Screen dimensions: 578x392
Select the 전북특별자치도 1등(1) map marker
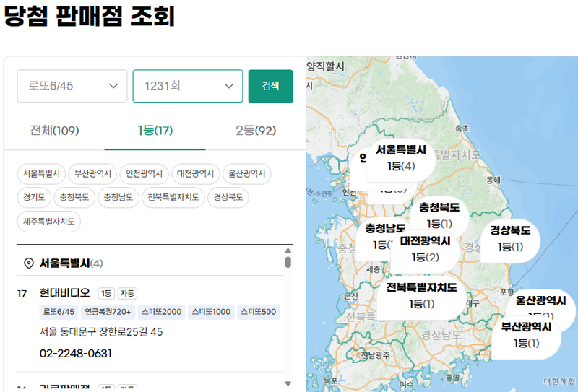click(421, 296)
